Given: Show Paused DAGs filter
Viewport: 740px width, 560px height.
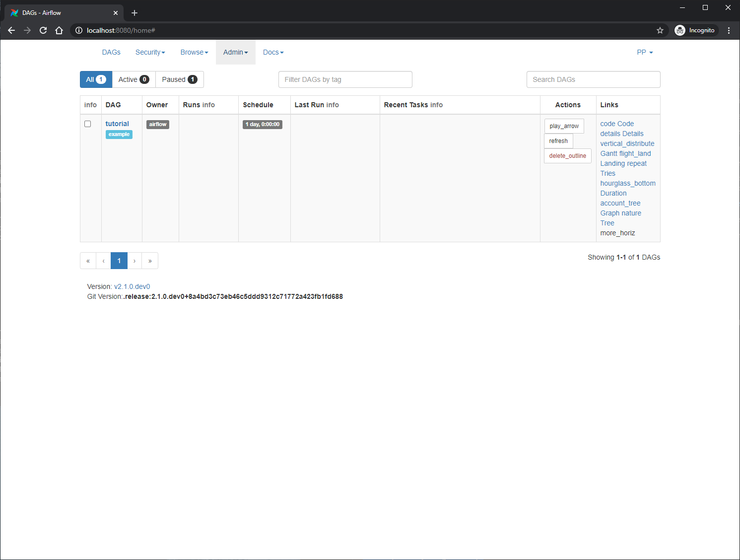Looking at the screenshot, I should pos(180,79).
